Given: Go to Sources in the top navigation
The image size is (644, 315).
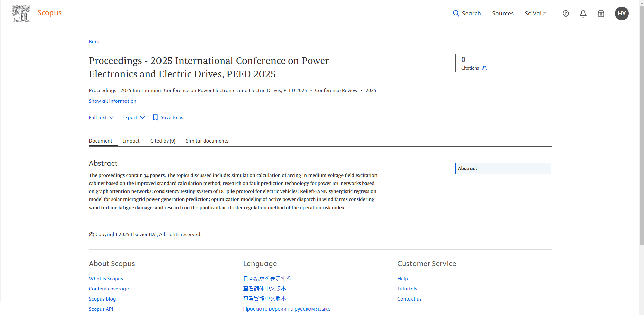Looking at the screenshot, I should coord(503,13).
